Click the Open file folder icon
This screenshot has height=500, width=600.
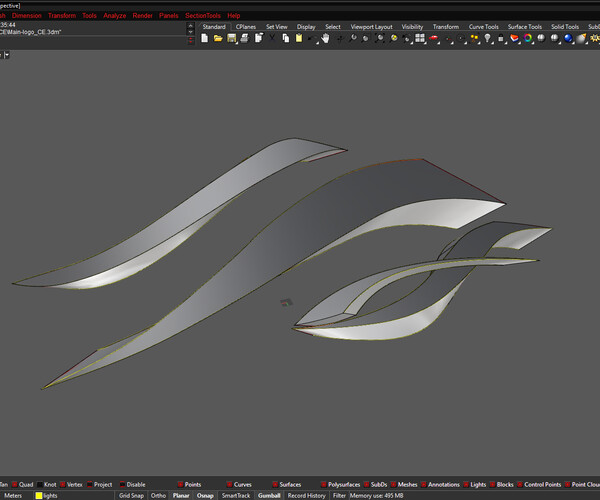point(218,38)
